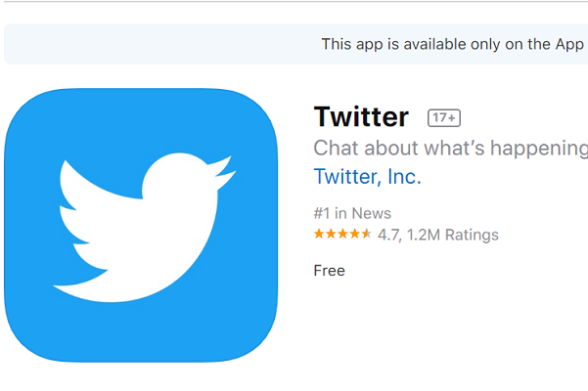Select the '1.2M Ratings' text
Image resolution: width=588 pixels, height=391 pixels.
pyautogui.click(x=453, y=235)
